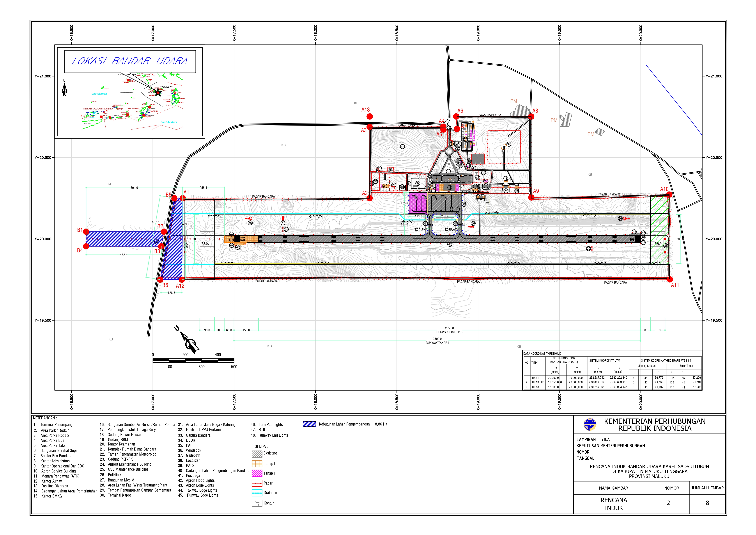
Task: Click legend entry 35. PAPI
Action: [186, 445]
